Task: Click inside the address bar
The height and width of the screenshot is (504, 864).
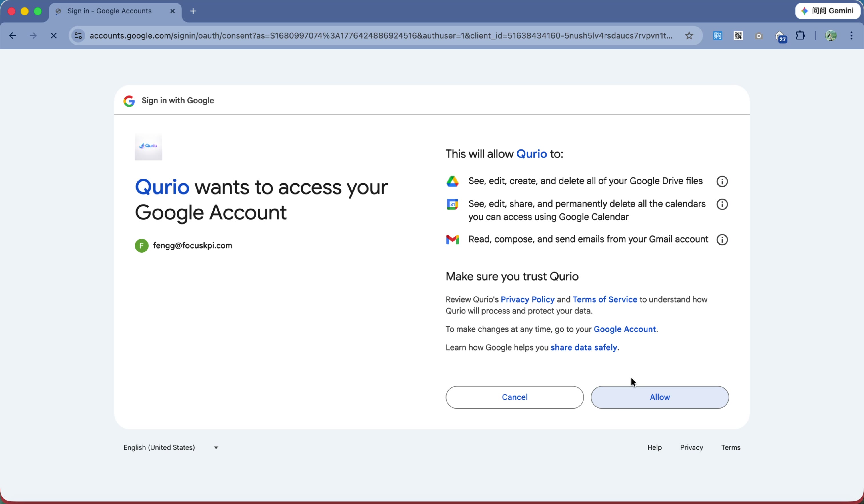Action: 377,36
